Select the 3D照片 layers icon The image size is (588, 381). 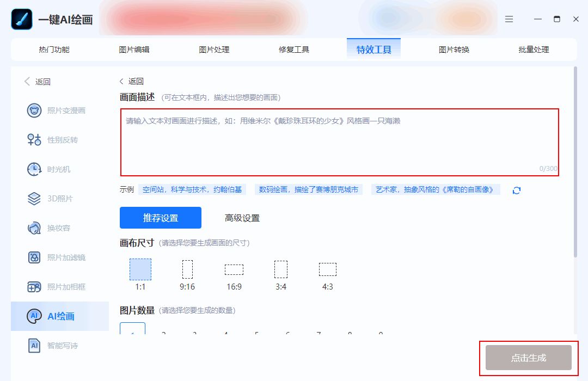pyautogui.click(x=34, y=199)
